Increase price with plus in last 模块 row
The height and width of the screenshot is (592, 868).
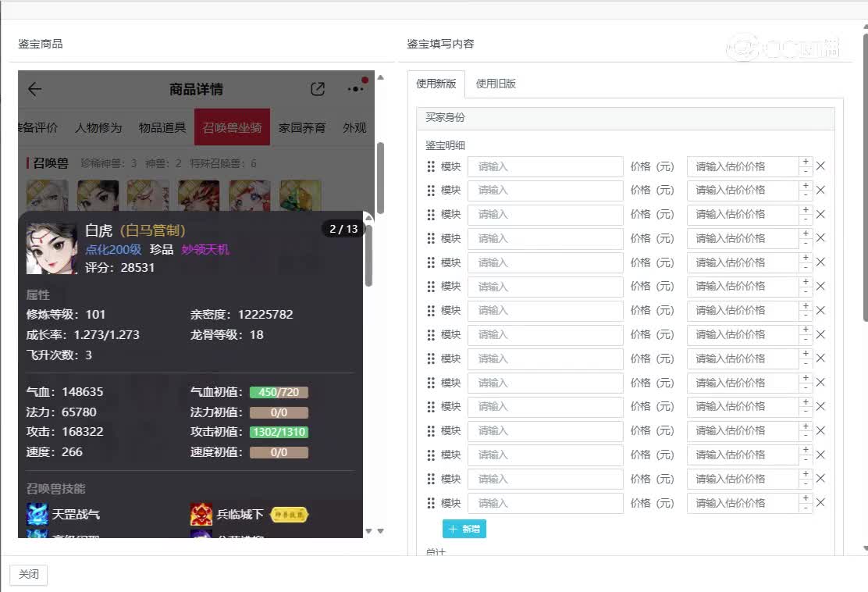(x=806, y=498)
